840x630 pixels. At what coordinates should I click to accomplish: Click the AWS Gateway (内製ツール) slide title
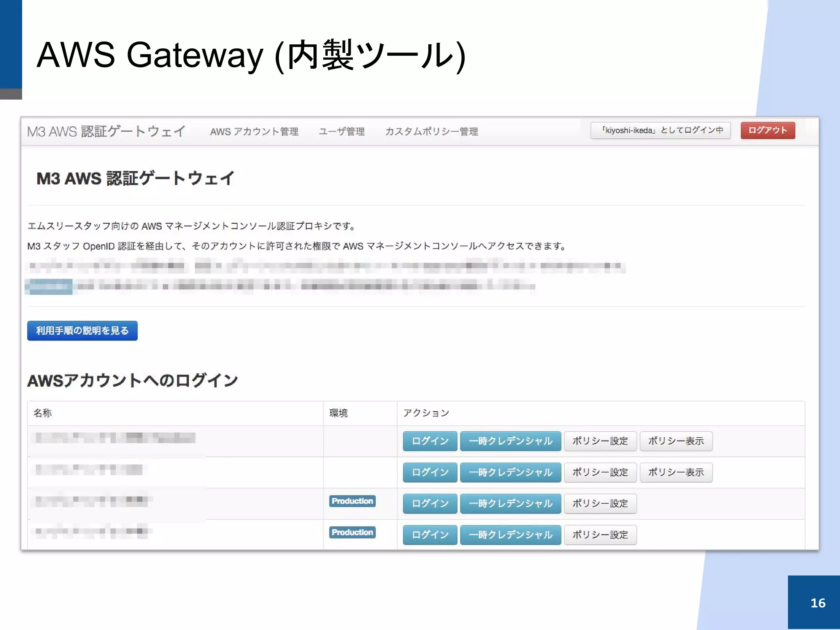[x=251, y=55]
